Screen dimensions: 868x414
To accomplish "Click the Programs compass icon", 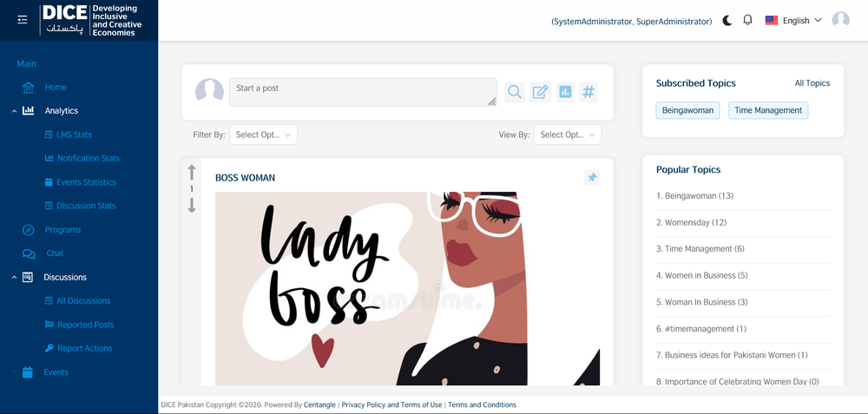I will [x=29, y=230].
